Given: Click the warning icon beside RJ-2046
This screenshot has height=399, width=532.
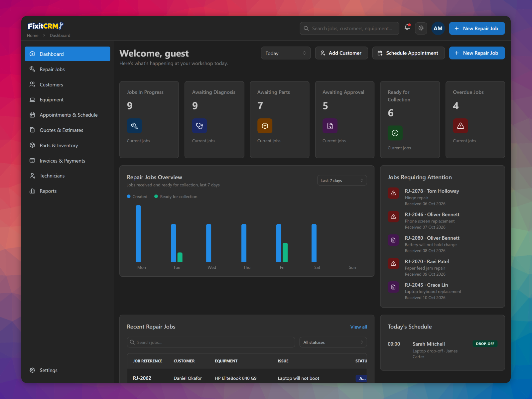Looking at the screenshot, I should tap(393, 216).
